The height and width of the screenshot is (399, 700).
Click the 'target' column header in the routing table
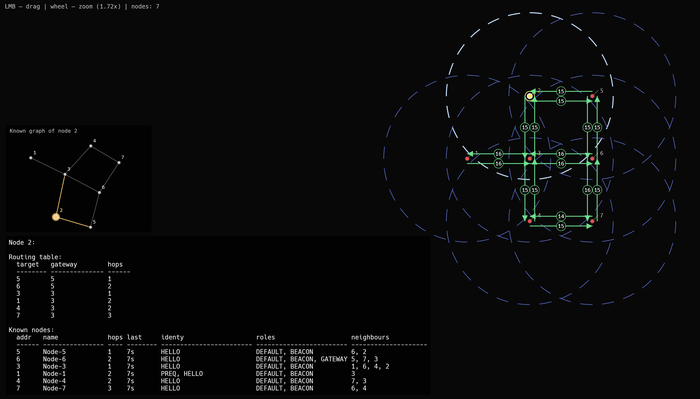[x=28, y=264]
